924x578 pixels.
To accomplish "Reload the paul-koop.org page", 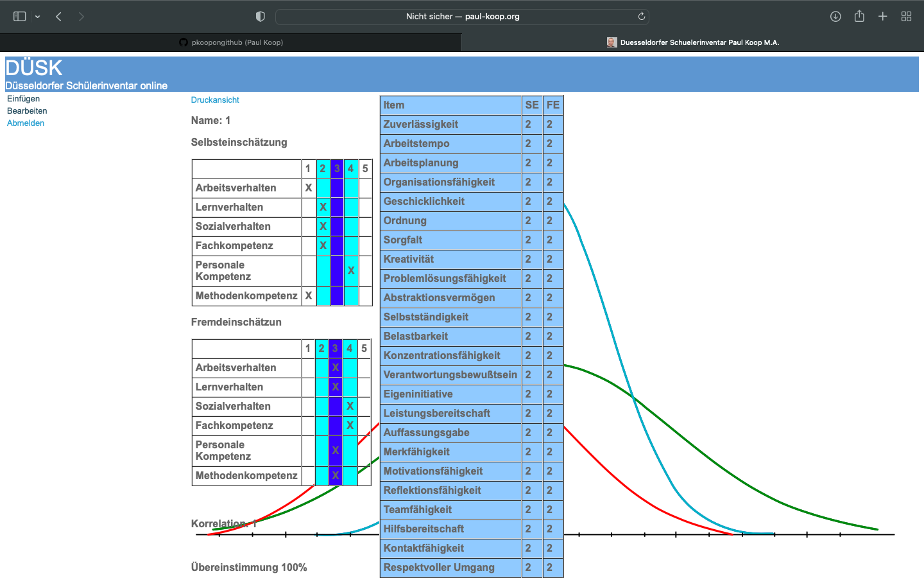I will pyautogui.click(x=641, y=17).
